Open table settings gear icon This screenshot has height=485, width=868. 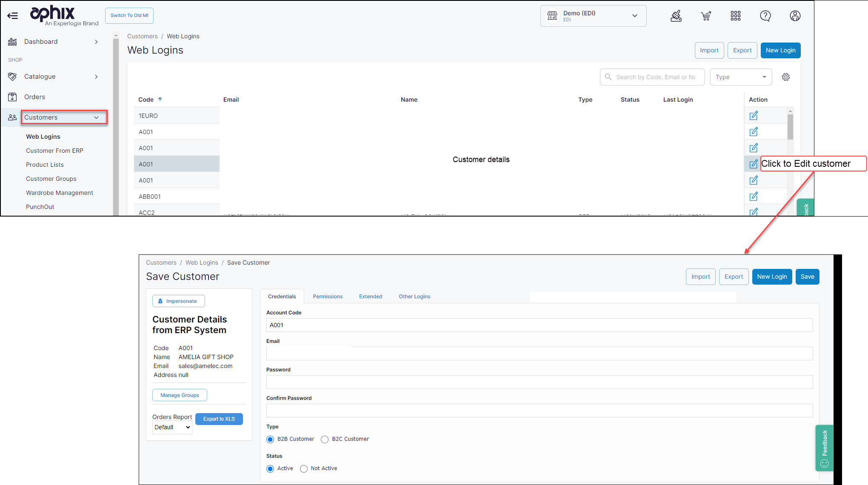pos(786,77)
